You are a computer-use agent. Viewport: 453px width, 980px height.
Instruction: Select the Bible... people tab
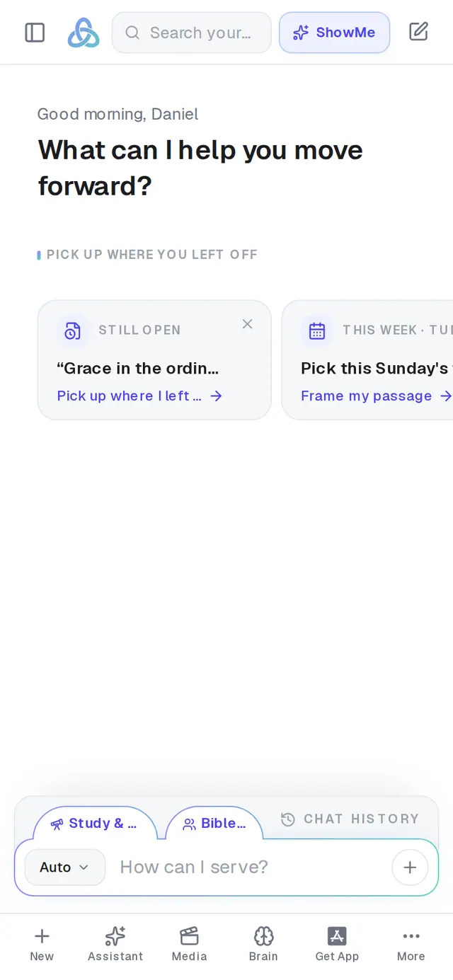(214, 823)
